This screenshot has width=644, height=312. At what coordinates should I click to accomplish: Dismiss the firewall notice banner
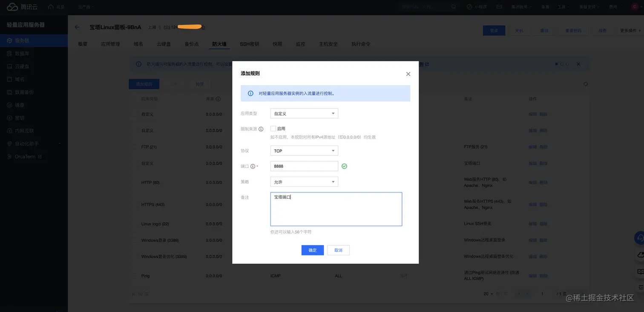click(578, 64)
